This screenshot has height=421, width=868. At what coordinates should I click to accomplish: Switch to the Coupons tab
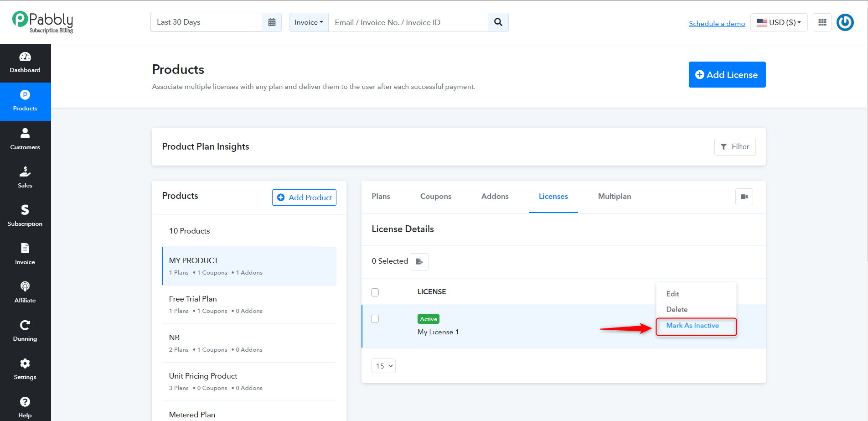[436, 197]
